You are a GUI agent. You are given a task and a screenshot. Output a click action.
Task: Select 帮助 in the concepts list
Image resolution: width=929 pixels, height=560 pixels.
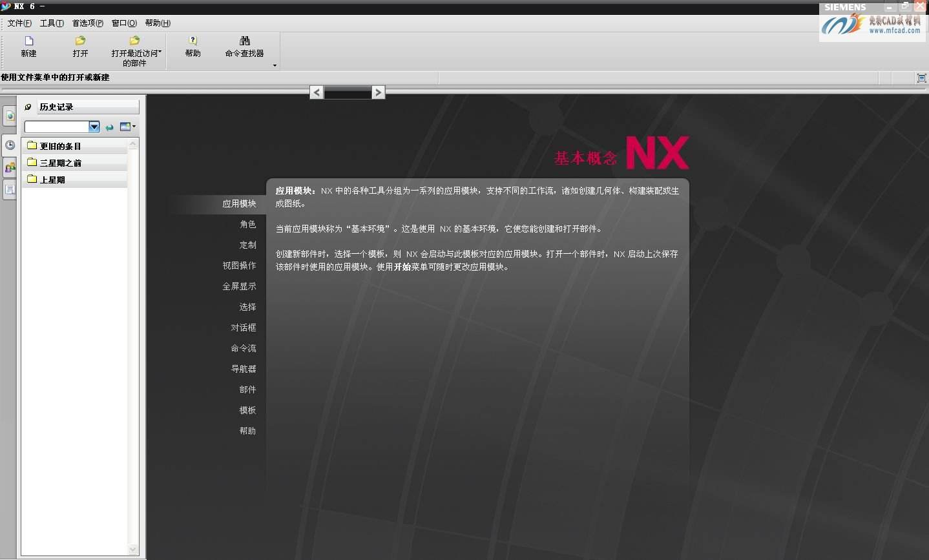[247, 431]
